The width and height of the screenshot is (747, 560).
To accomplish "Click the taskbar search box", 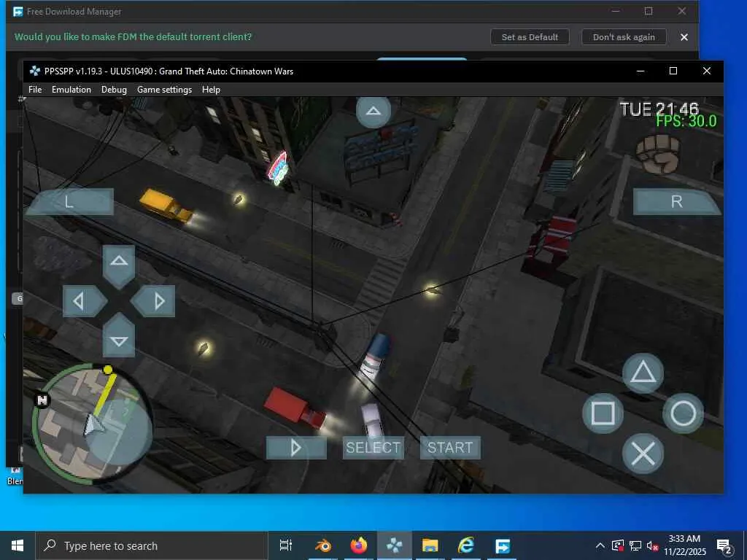I will (x=152, y=545).
